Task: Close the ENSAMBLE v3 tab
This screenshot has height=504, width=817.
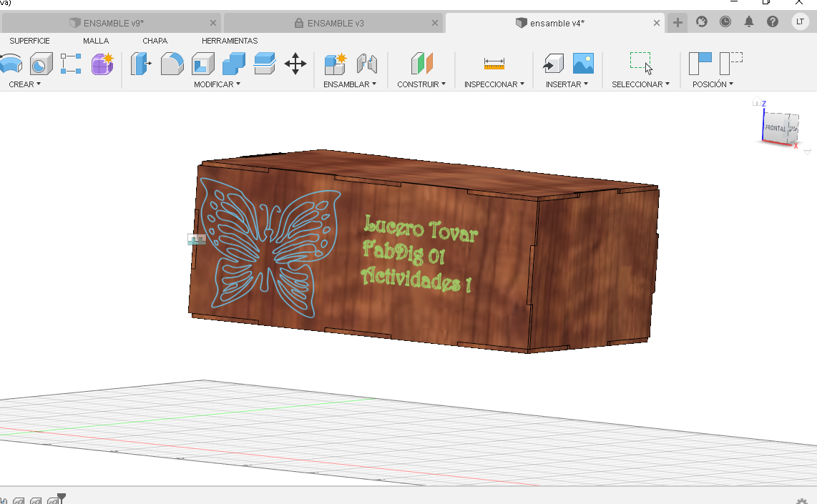Action: (434, 23)
